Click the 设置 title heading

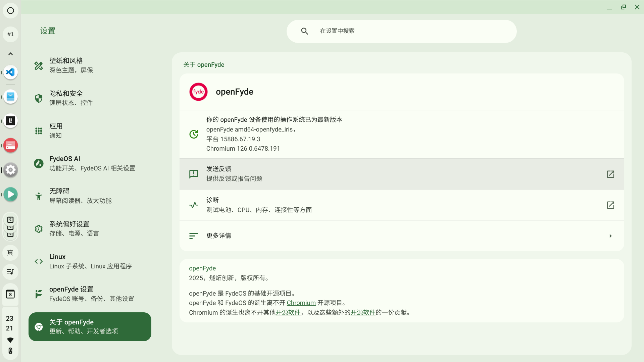pyautogui.click(x=48, y=31)
